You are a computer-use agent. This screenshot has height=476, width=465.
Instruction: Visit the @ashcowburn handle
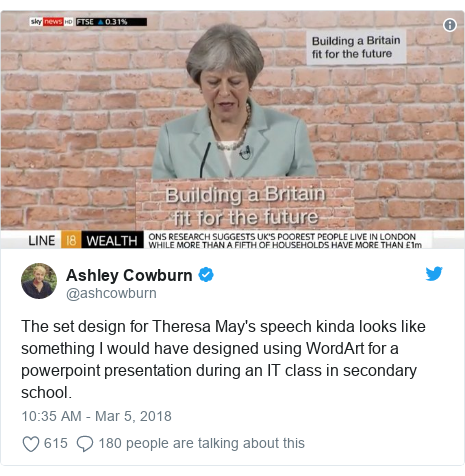111,293
